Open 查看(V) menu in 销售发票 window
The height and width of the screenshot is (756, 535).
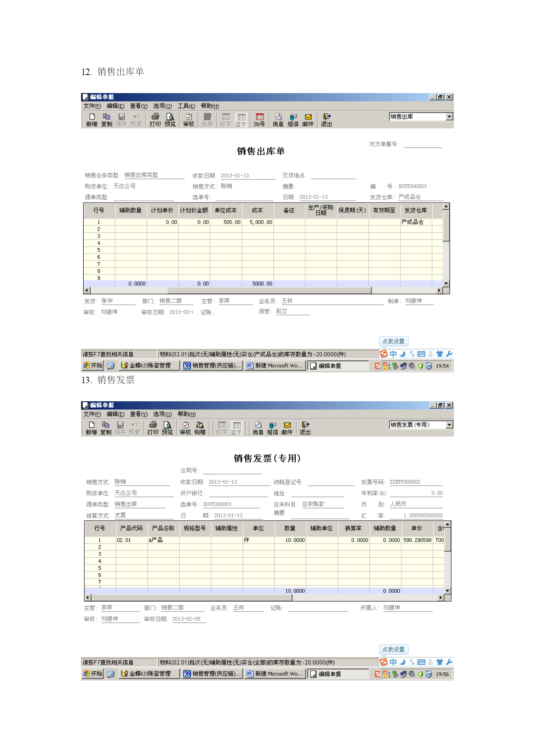click(138, 414)
